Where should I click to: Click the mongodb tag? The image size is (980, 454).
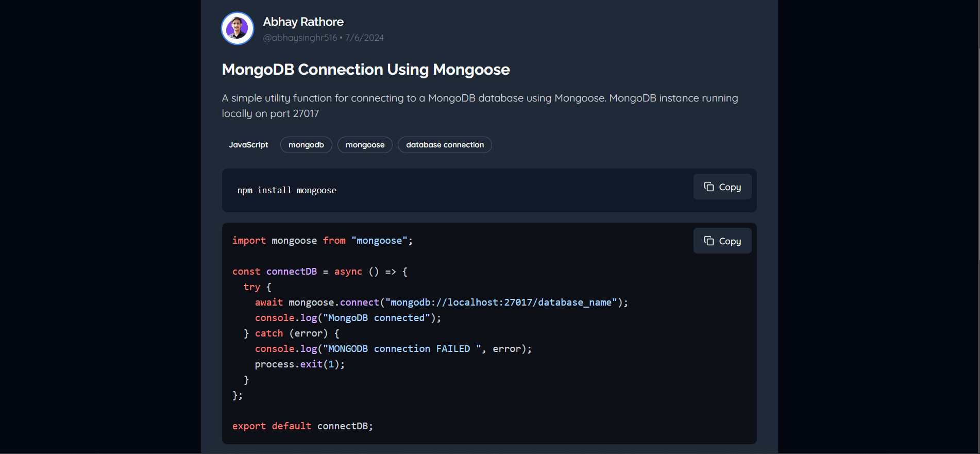coord(306,145)
